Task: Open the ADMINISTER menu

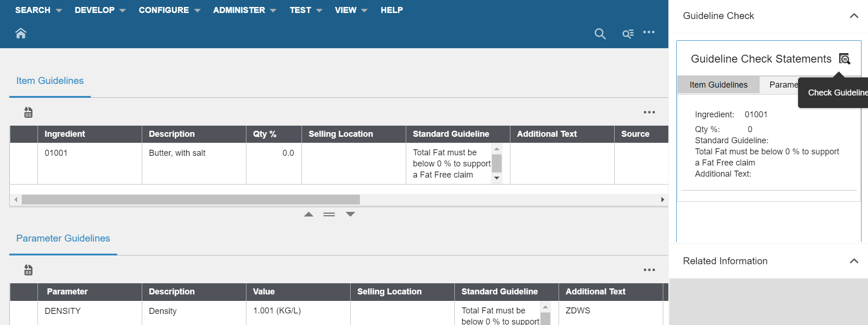Action: (245, 10)
